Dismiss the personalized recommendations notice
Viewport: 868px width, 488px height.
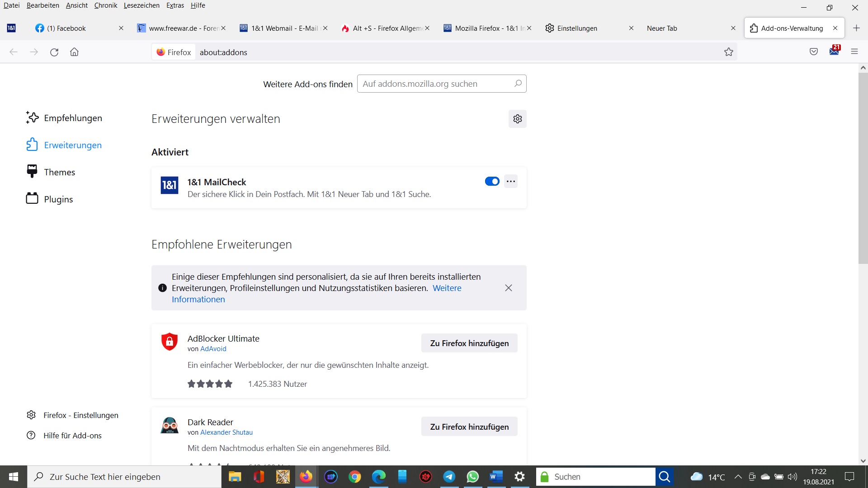(x=508, y=288)
